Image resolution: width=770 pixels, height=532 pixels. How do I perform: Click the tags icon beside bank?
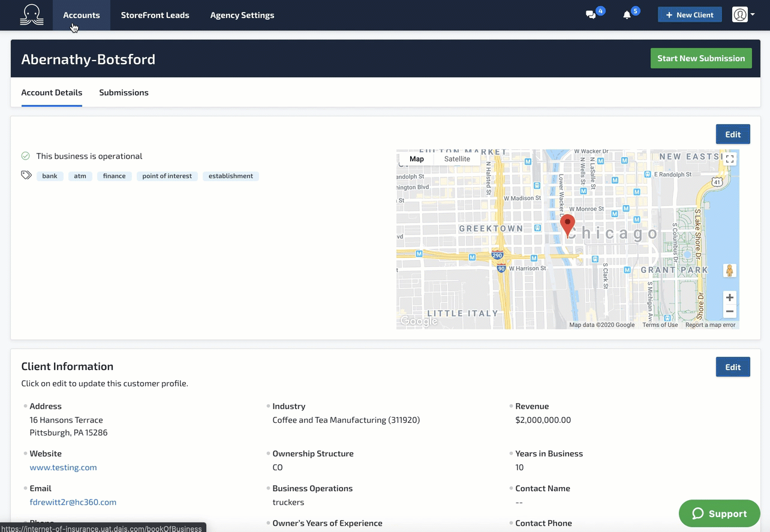[x=26, y=175]
